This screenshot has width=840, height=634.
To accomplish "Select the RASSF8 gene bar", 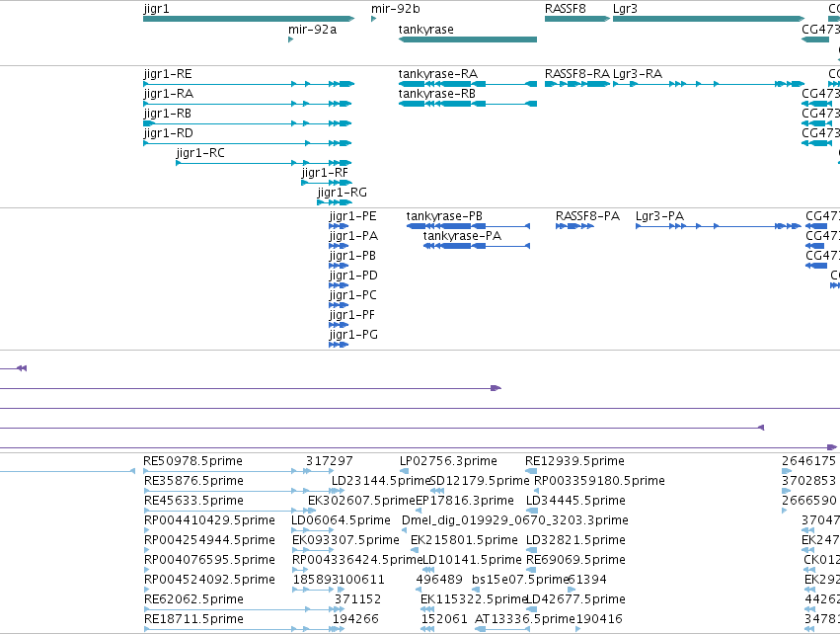I will [577, 19].
